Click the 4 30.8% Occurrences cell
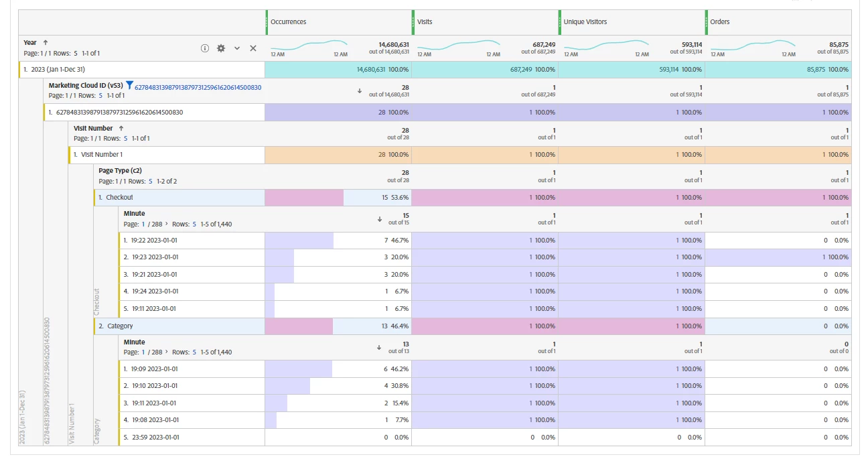 point(338,386)
